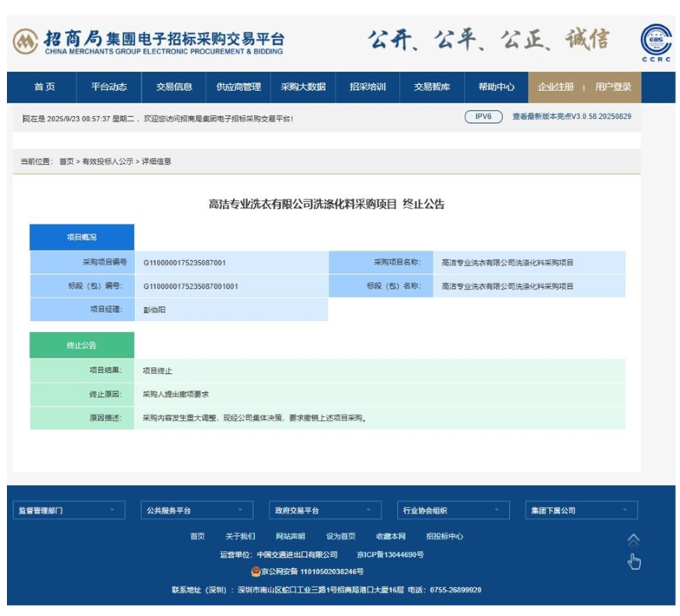Open the 行业协会组织 dropdown list
The height and width of the screenshot is (616, 680).
(453, 510)
